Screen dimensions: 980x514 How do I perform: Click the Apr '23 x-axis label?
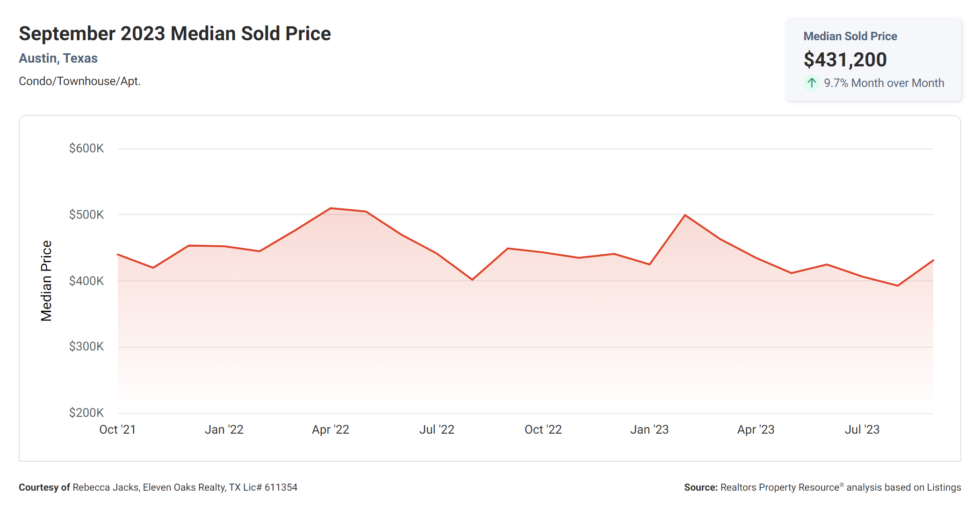pos(756,429)
